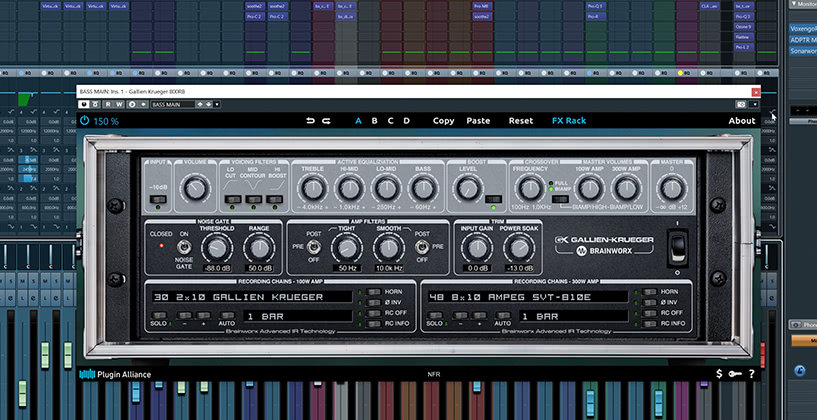The image size is (817, 420).
Task: Click plus button in 300W recording chains
Action: click(479, 315)
